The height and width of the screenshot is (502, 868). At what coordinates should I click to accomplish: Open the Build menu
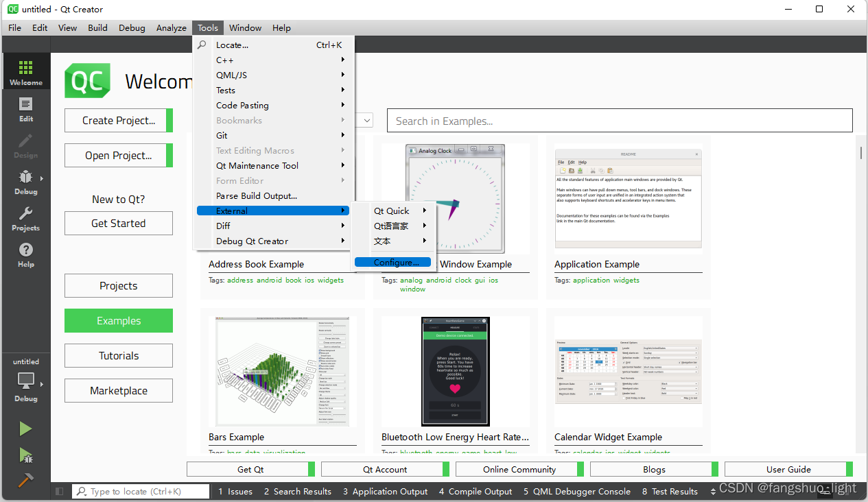pos(97,28)
